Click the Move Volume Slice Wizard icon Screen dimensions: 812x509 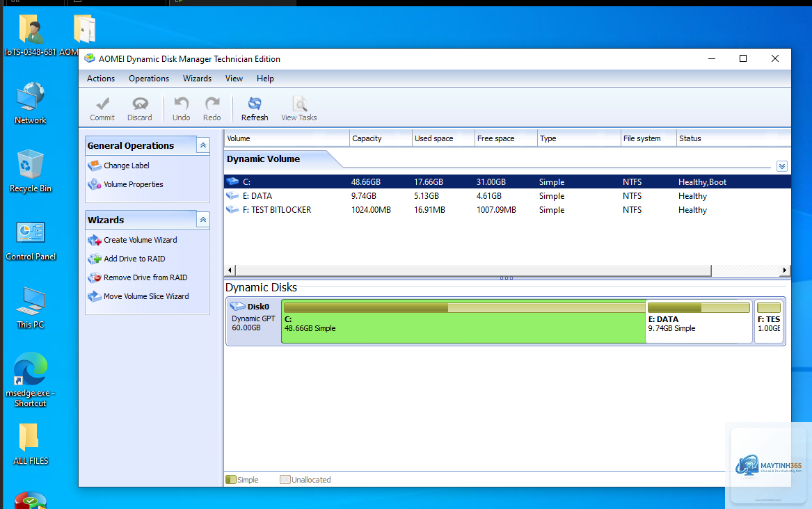coord(94,296)
